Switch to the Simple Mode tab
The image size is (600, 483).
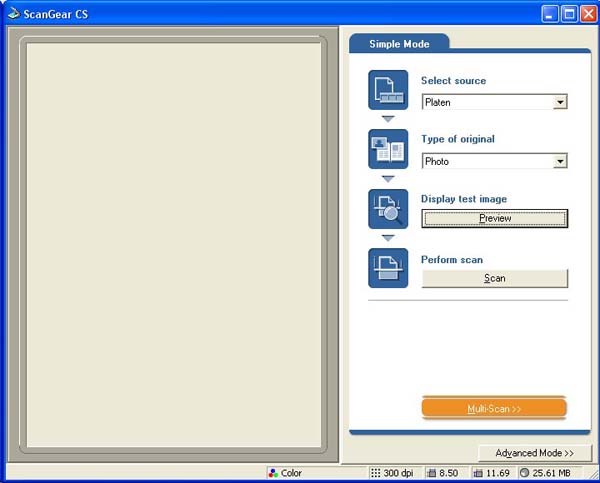coord(399,44)
